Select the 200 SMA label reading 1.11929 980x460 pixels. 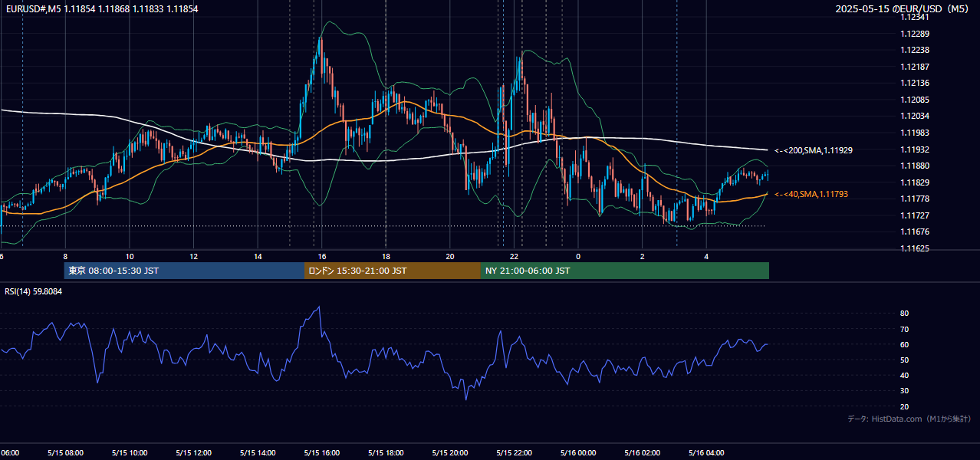click(x=814, y=151)
